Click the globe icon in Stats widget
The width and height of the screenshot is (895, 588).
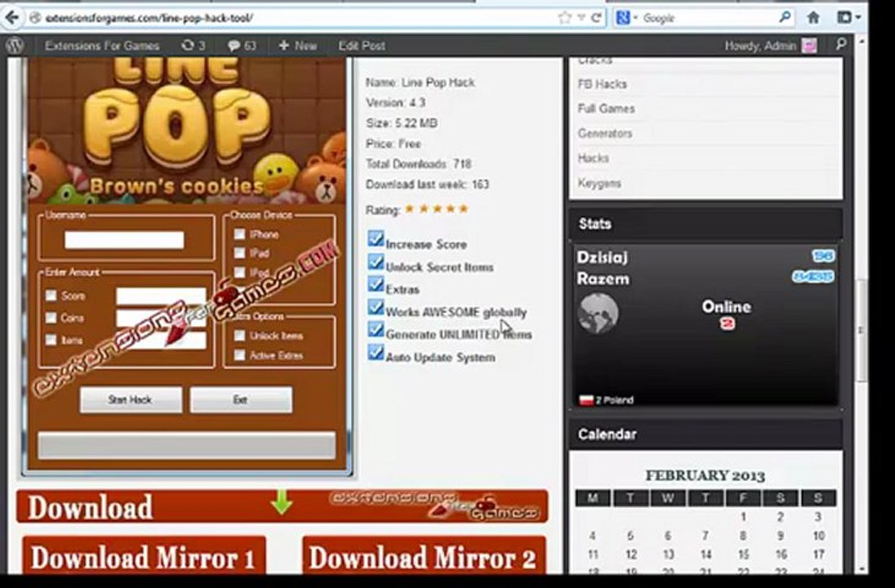(598, 314)
